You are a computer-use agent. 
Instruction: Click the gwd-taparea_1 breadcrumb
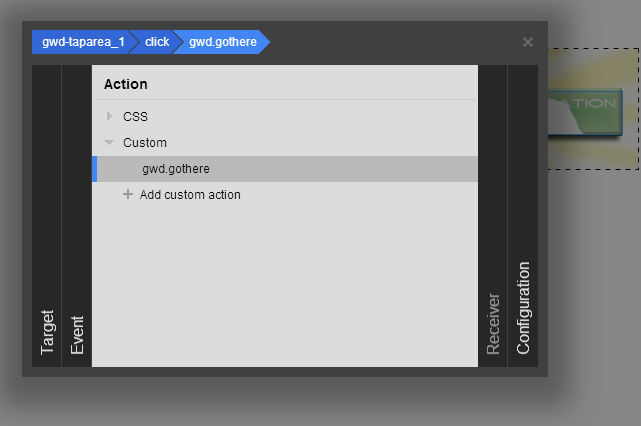83,42
